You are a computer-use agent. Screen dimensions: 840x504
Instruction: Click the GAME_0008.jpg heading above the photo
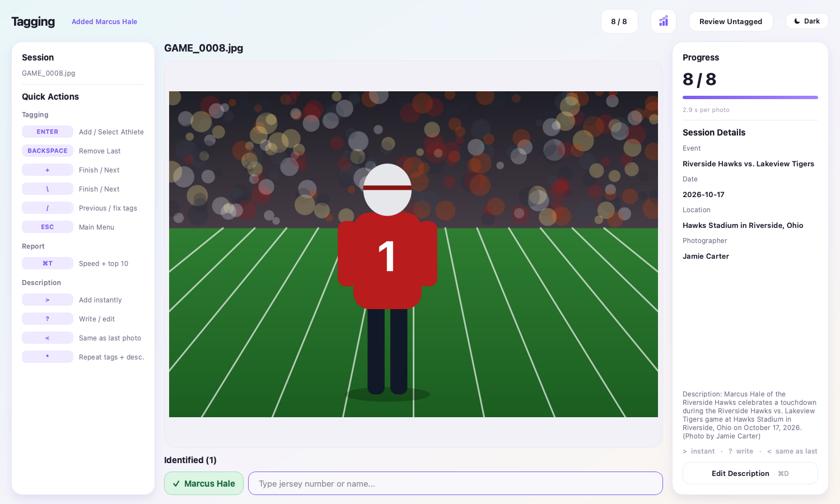[x=204, y=48]
